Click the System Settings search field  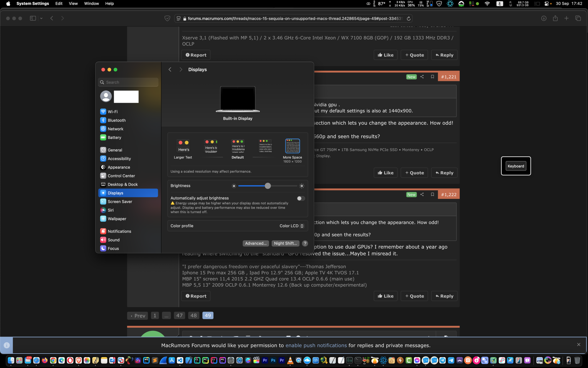128,82
